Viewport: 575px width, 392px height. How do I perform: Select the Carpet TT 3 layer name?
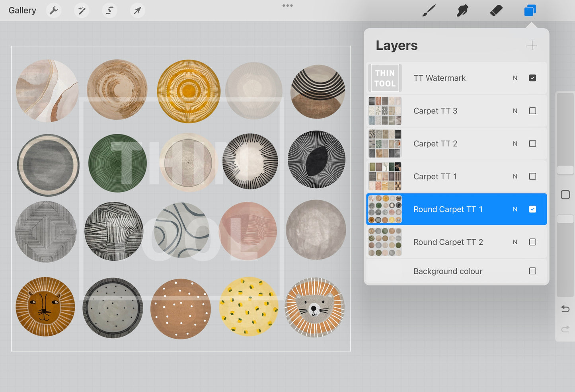435,111
